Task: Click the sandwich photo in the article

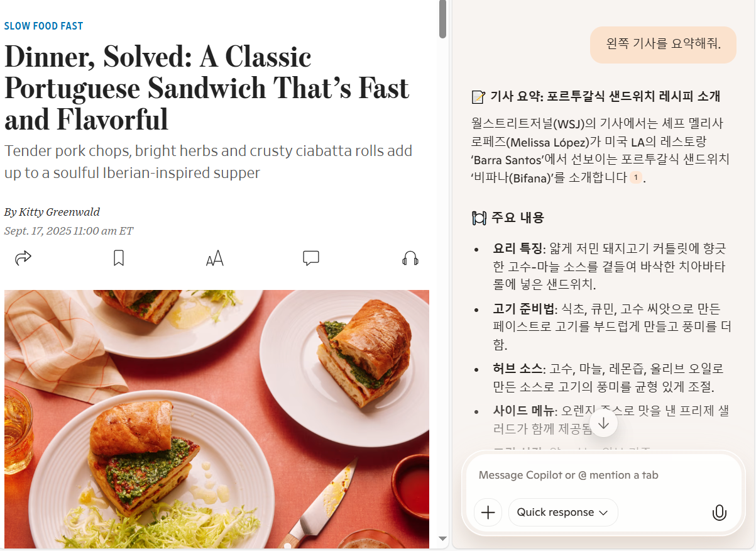Action: (x=217, y=418)
